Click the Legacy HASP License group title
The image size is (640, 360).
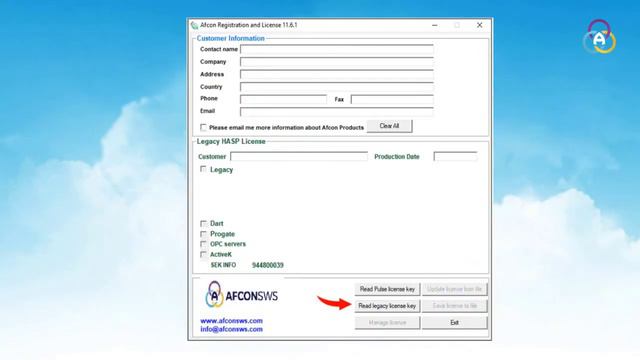231,142
